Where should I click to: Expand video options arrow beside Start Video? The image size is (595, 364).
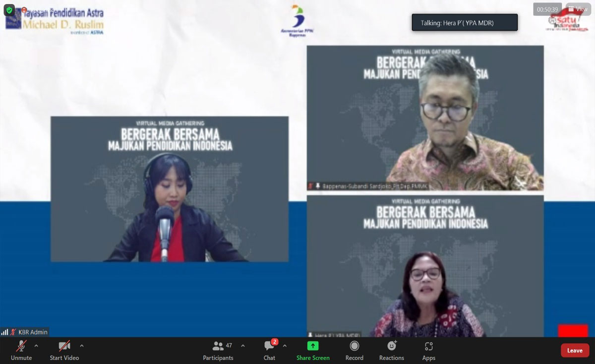82,346
